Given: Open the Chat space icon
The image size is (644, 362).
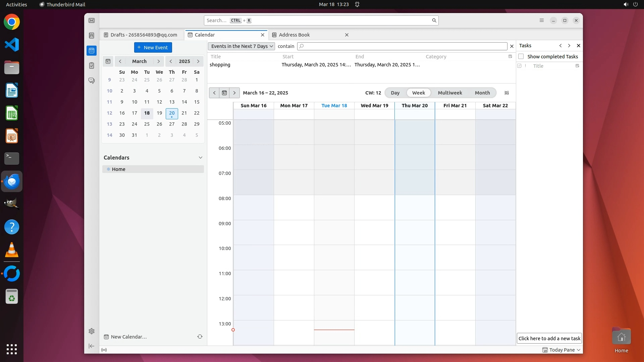Looking at the screenshot, I should click(92, 81).
